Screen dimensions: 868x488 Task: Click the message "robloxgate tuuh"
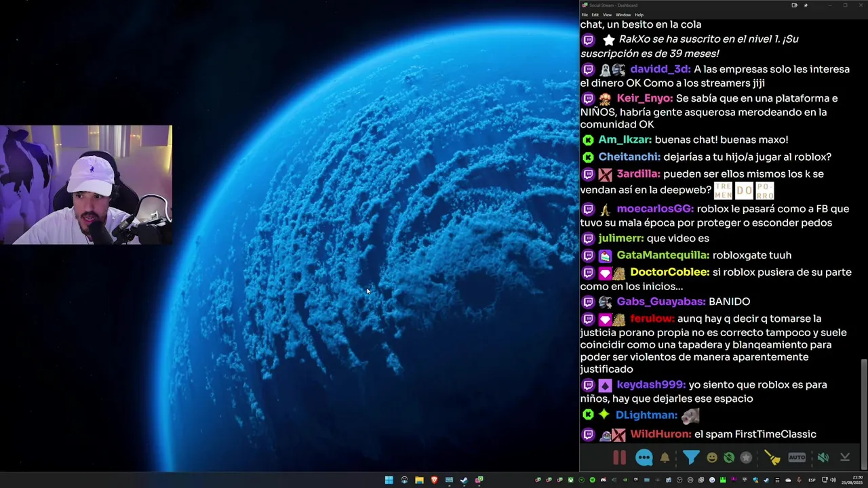[752, 255]
